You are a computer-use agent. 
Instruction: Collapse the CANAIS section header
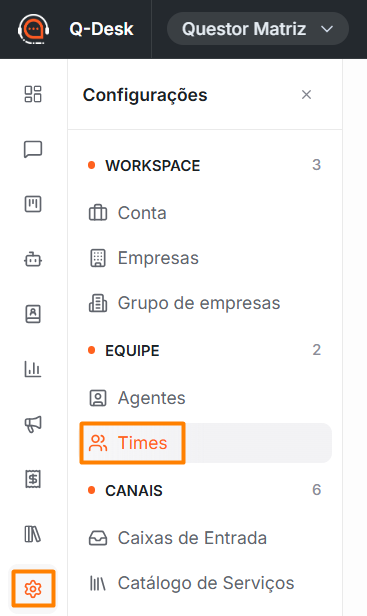[204, 490]
